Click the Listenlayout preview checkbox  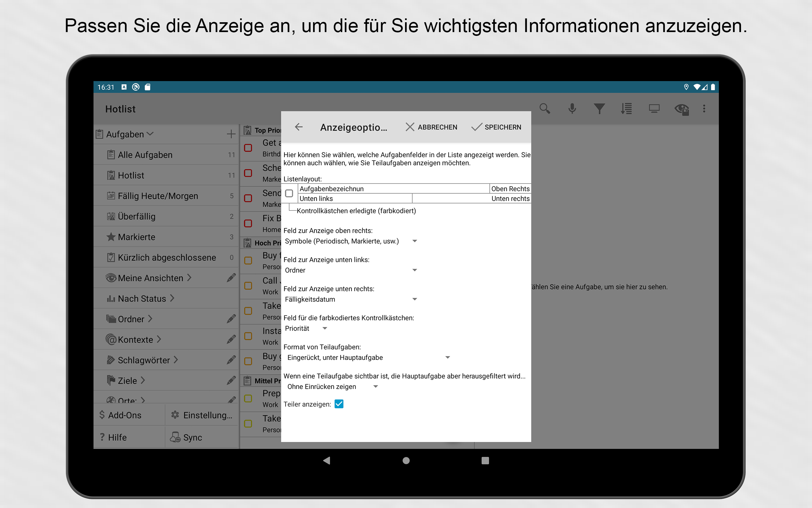point(289,194)
